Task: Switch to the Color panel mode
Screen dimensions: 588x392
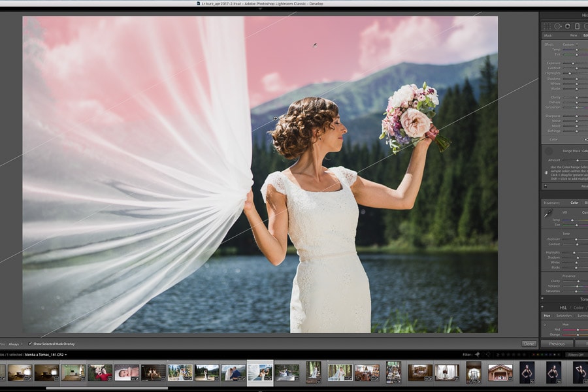Action: pos(578,308)
